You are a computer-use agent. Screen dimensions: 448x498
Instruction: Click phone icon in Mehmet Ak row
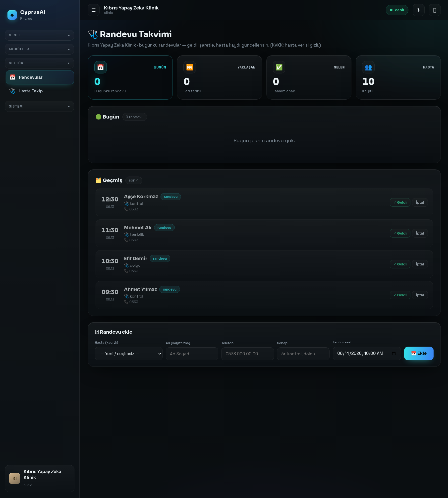point(126,240)
